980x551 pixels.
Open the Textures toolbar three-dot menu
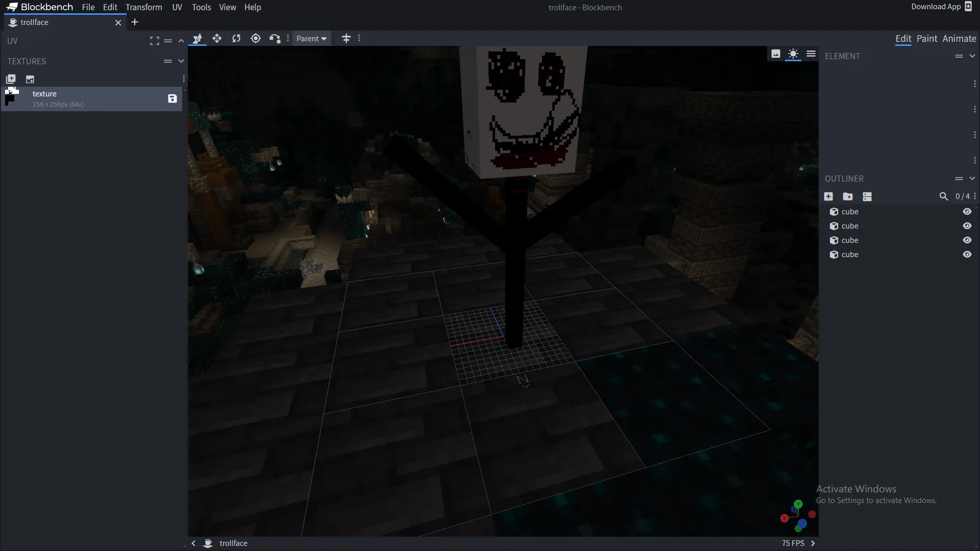pos(184,79)
